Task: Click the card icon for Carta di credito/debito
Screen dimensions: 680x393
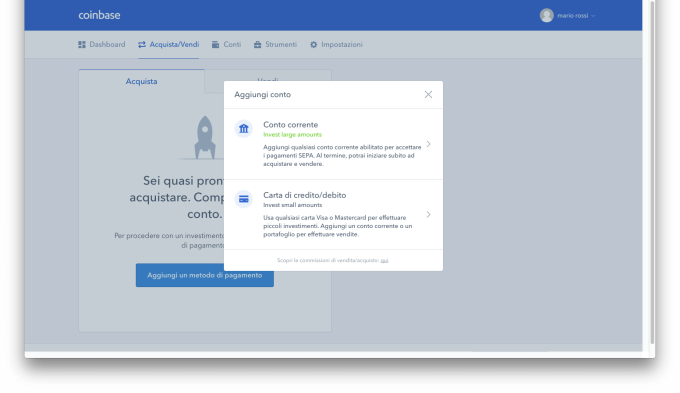Action: [244, 199]
